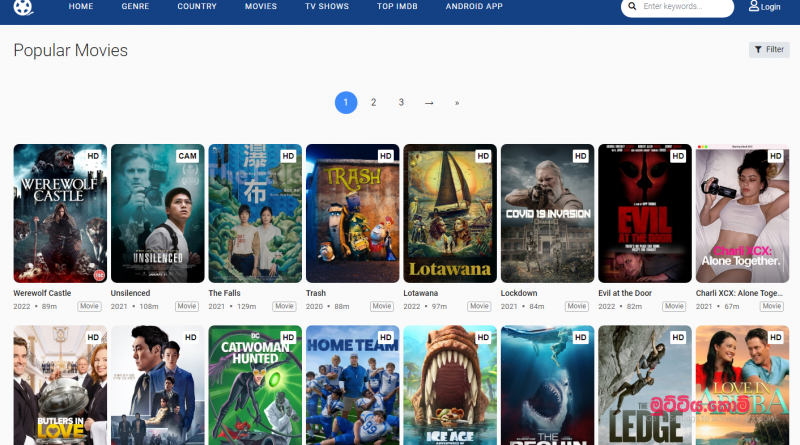Click the 2021 • 129m text
Screen dimensions: 800x445
click(232, 306)
